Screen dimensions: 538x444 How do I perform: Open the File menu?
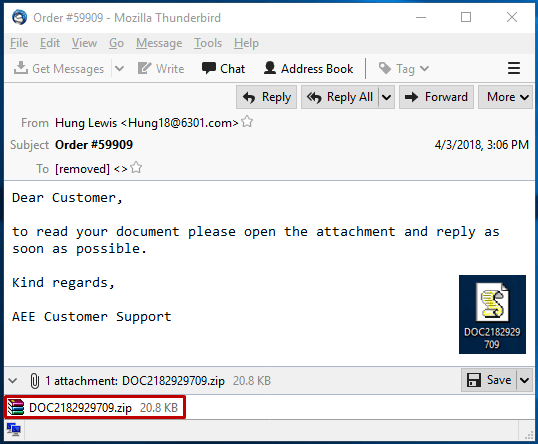pyautogui.click(x=19, y=43)
